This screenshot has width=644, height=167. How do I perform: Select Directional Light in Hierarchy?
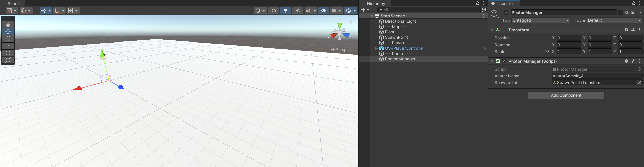(400, 21)
